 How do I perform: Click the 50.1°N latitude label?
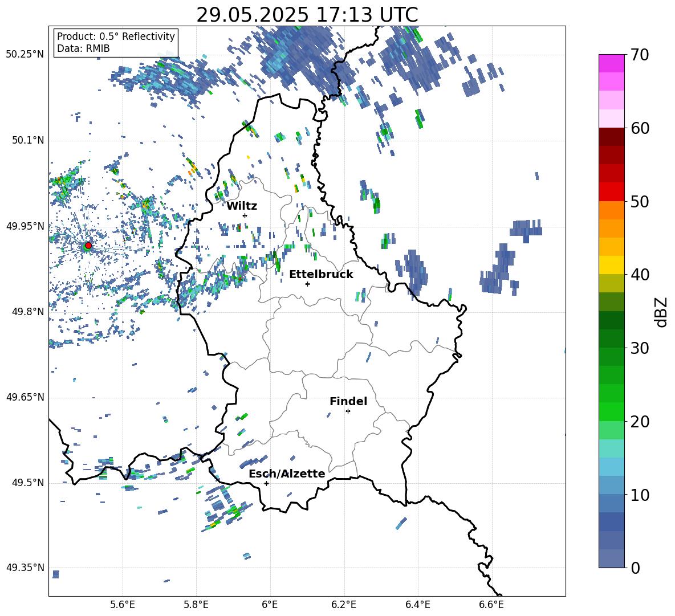click(x=28, y=140)
